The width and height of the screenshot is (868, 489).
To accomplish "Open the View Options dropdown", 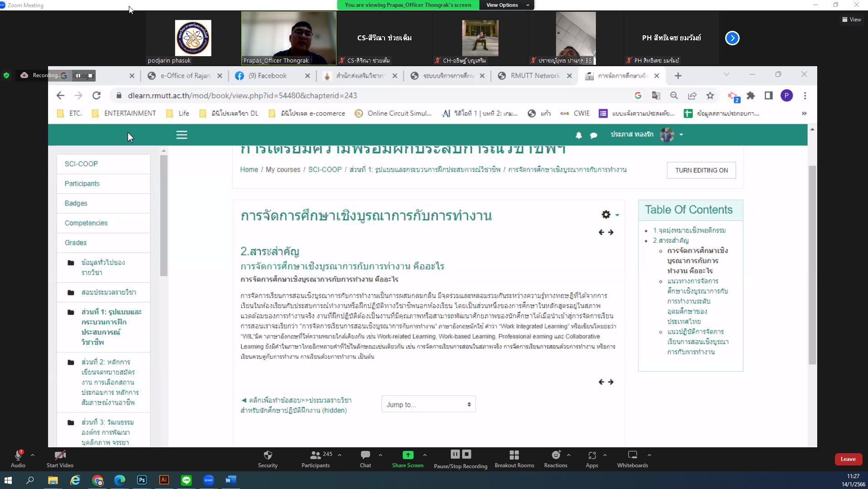I will coord(507,5).
